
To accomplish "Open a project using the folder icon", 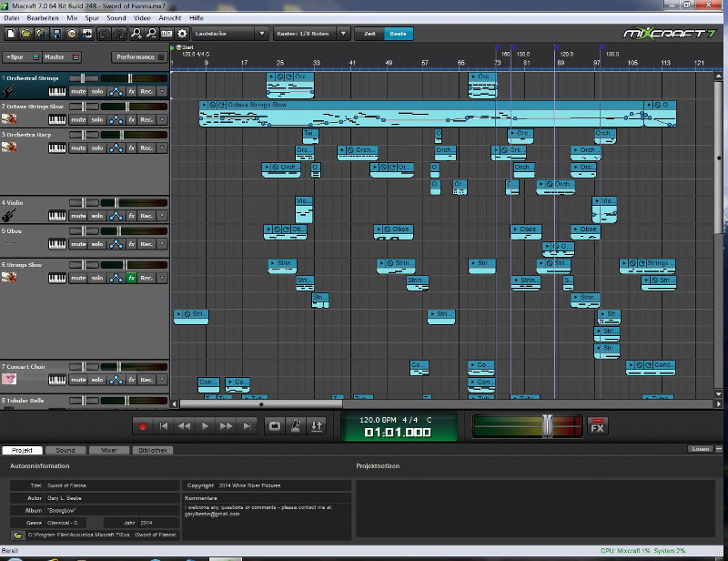I will 26,34.
